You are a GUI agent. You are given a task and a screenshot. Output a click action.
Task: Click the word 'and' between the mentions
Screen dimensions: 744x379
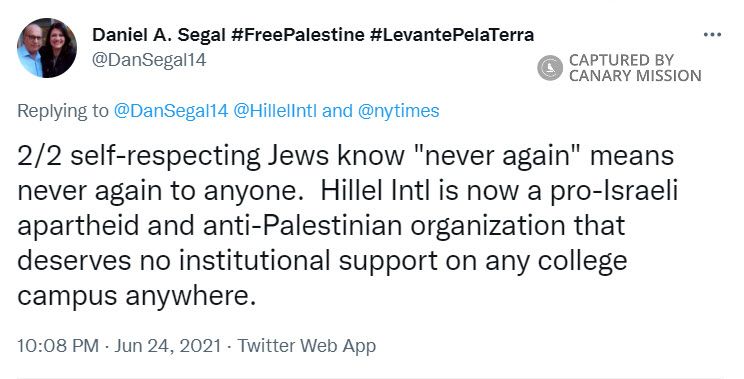pyautogui.click(x=337, y=111)
